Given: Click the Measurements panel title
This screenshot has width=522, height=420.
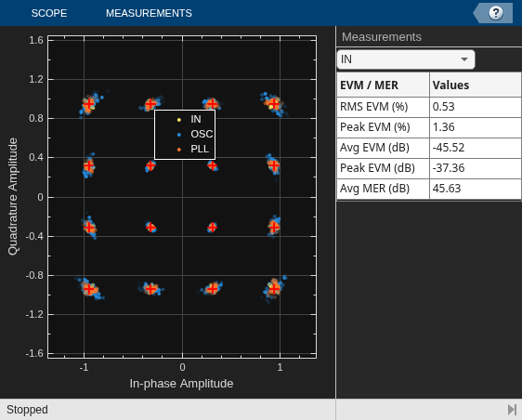Looking at the screenshot, I should (x=382, y=37).
